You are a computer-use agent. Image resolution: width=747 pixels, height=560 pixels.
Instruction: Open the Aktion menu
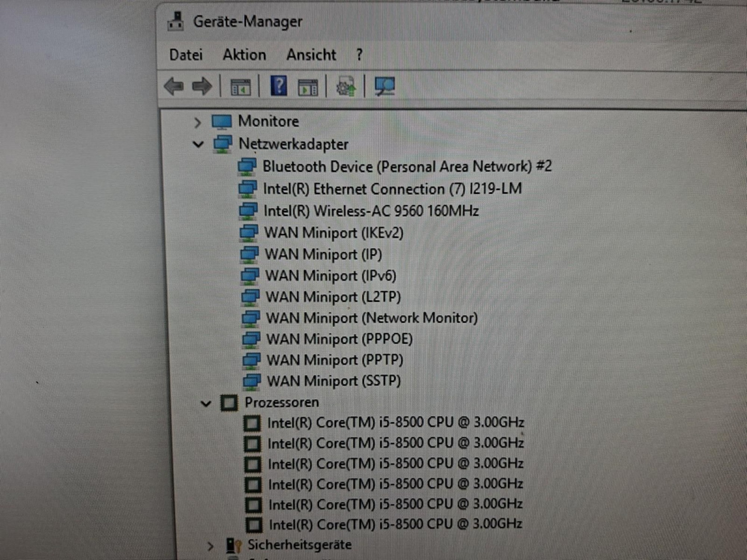coord(244,55)
